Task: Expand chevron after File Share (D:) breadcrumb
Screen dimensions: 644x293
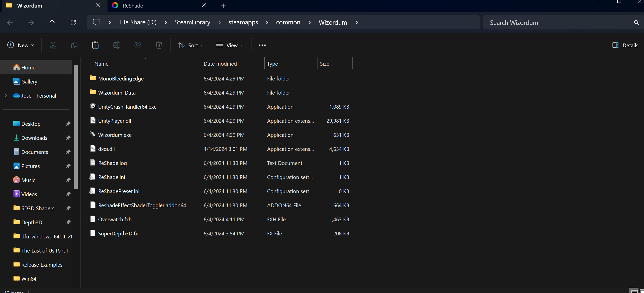Action: point(166,23)
